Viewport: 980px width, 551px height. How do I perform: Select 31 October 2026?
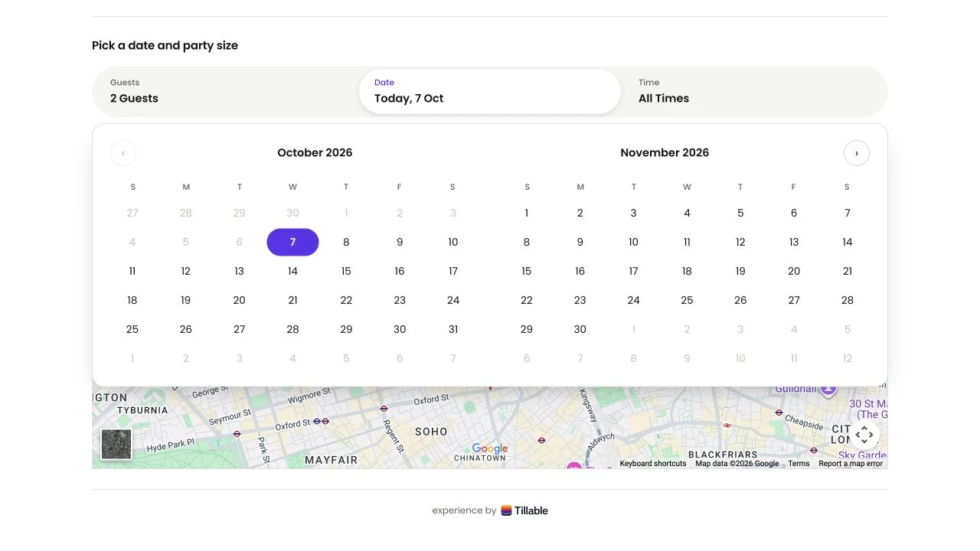coord(453,329)
